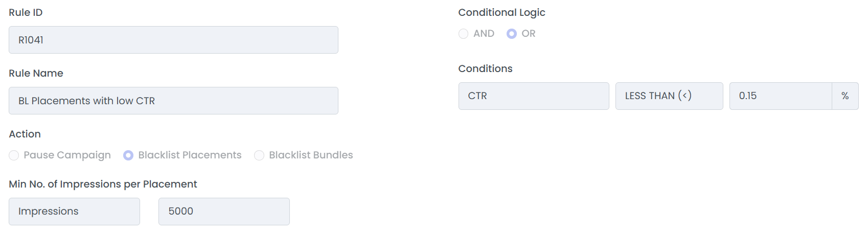Screen dimensions: 868x233
Task: Open the LESS THAN (<) operator dropdown
Action: [669, 96]
